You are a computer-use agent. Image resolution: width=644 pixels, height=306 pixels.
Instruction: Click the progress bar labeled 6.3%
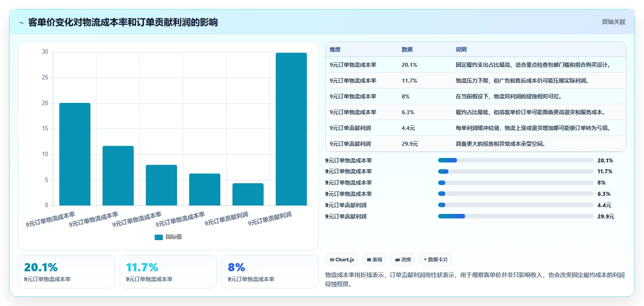click(x=516, y=194)
